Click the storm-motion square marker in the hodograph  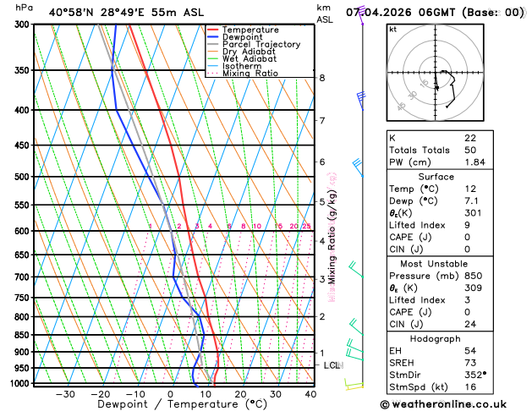[x=437, y=88]
